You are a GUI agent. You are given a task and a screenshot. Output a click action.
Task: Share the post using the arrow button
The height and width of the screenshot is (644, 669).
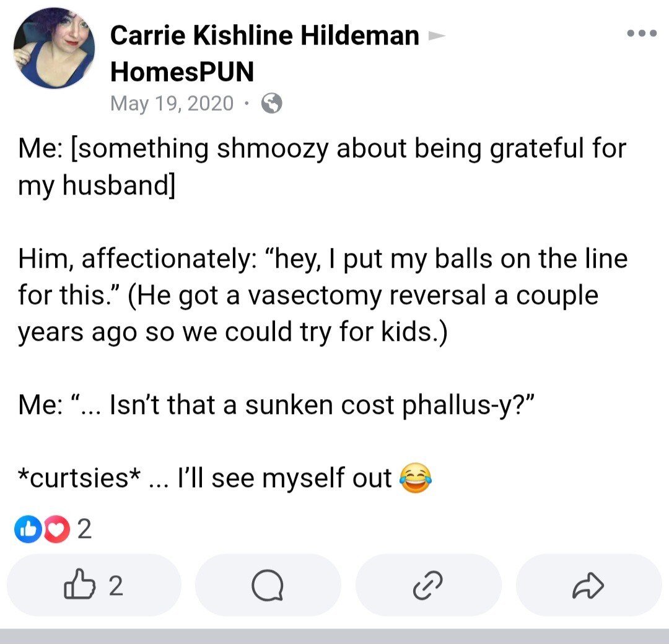(589, 584)
